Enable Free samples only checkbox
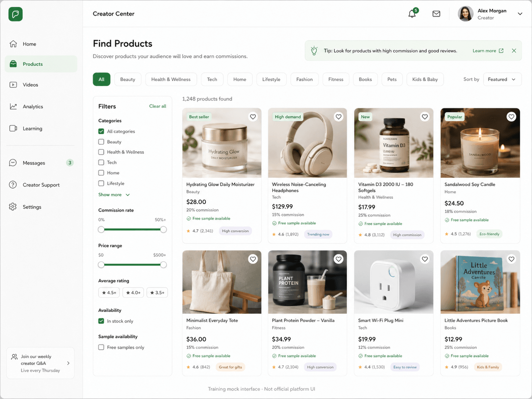Screen dimensions: 532x399 click(x=101, y=347)
